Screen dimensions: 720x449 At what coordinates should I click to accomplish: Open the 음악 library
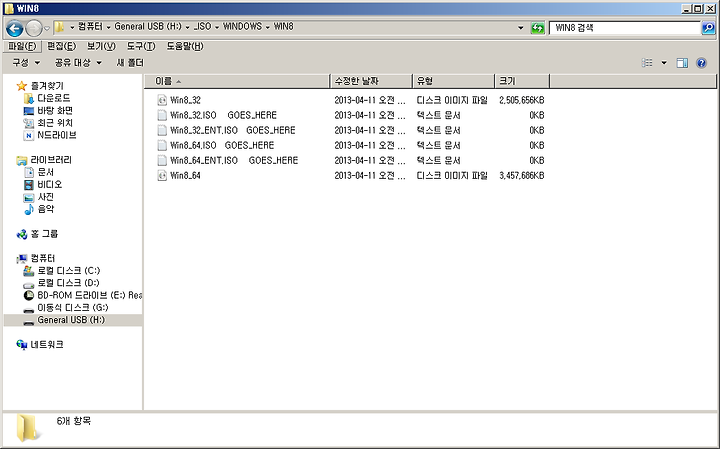(45, 209)
